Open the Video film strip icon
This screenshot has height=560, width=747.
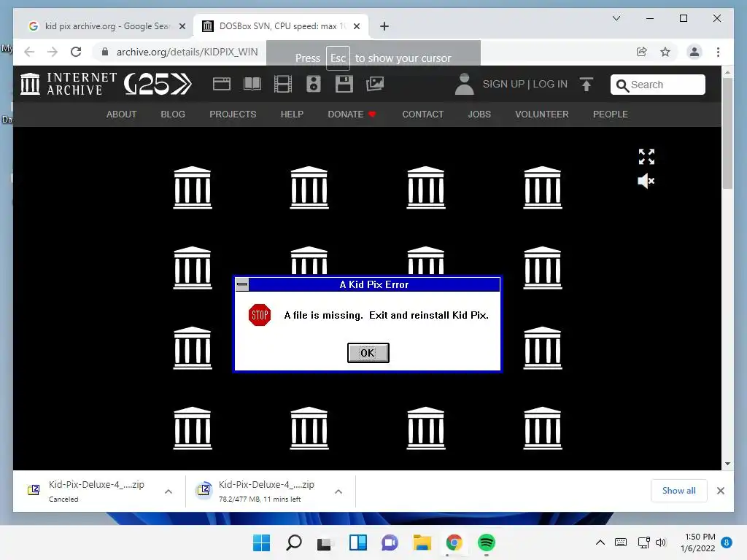coord(283,84)
